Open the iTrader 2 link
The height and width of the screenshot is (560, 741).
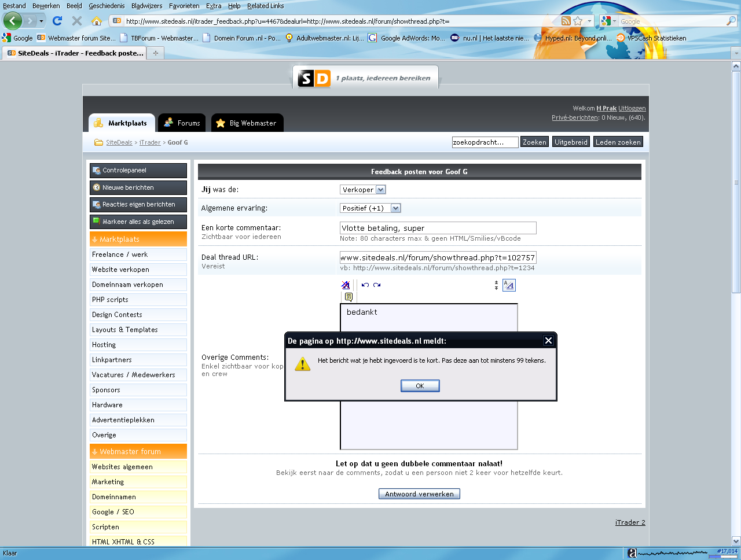pyautogui.click(x=630, y=522)
